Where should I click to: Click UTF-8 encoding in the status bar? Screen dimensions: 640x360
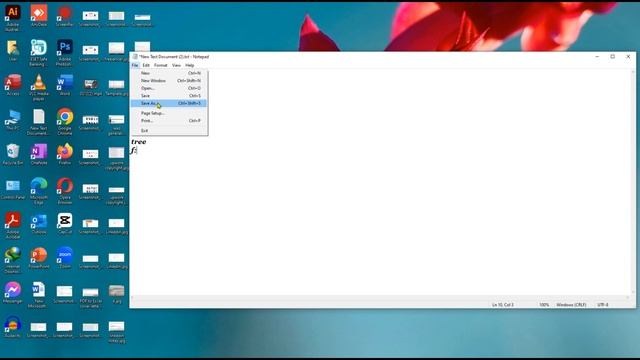tap(603, 305)
